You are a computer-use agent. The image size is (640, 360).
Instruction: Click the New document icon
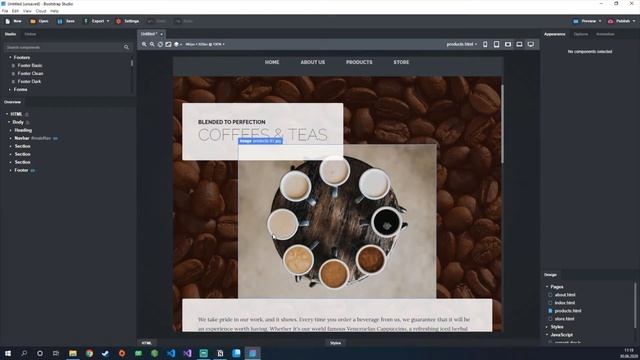[x=8, y=21]
